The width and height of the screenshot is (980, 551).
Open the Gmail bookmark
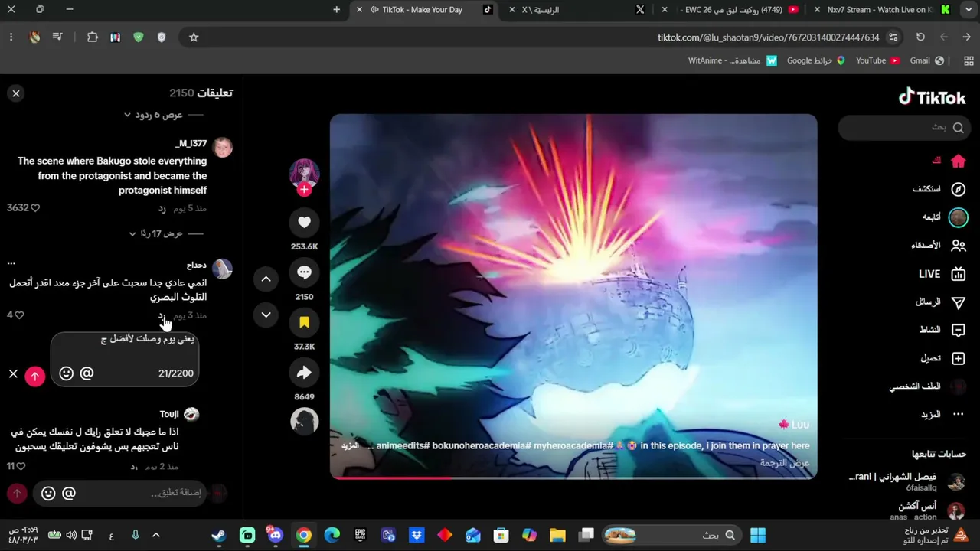(x=927, y=60)
